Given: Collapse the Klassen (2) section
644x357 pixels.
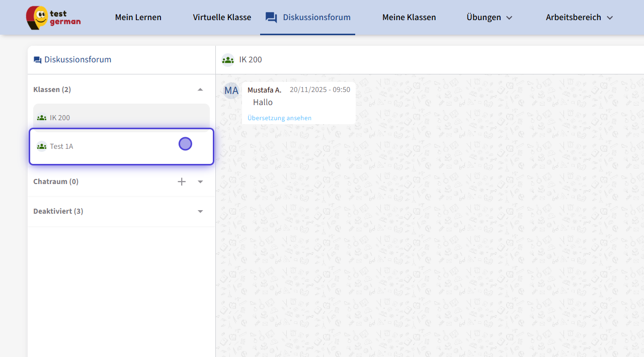Looking at the screenshot, I should 200,90.
